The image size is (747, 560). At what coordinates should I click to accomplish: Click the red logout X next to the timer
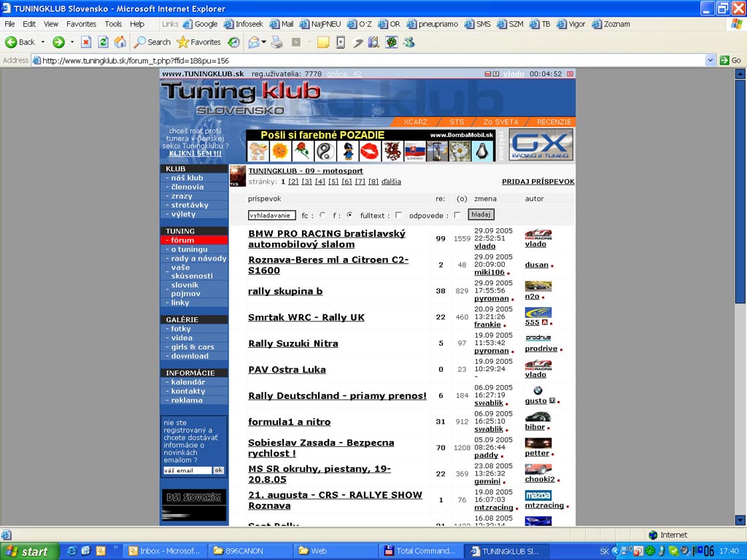570,74
